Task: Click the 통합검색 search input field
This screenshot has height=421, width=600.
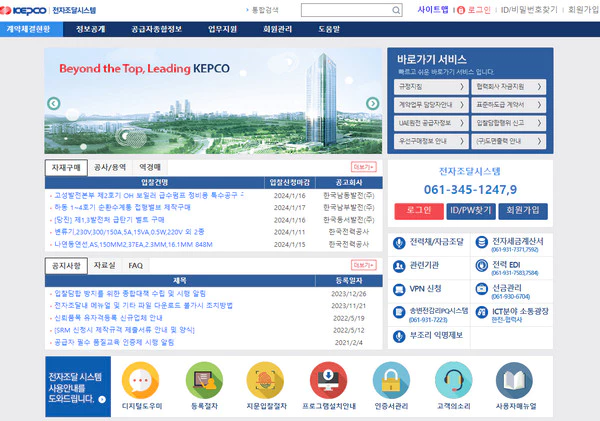Action: [351, 10]
